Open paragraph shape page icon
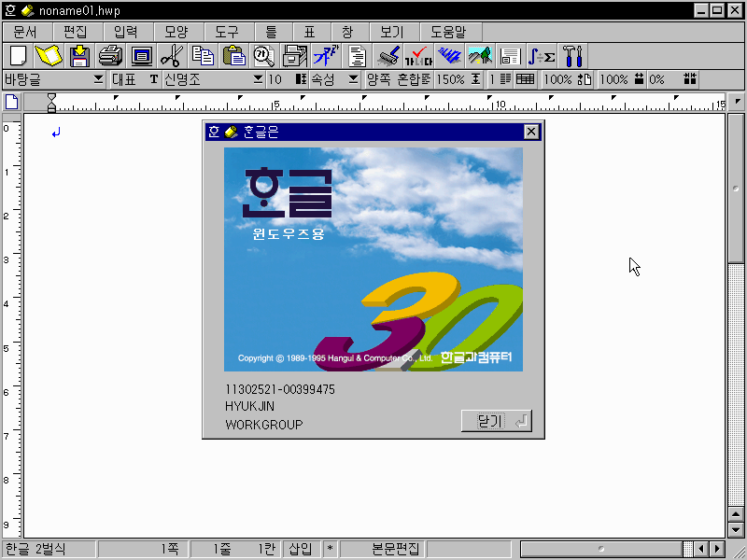Screen dimensions: 747x560 coord(357,56)
